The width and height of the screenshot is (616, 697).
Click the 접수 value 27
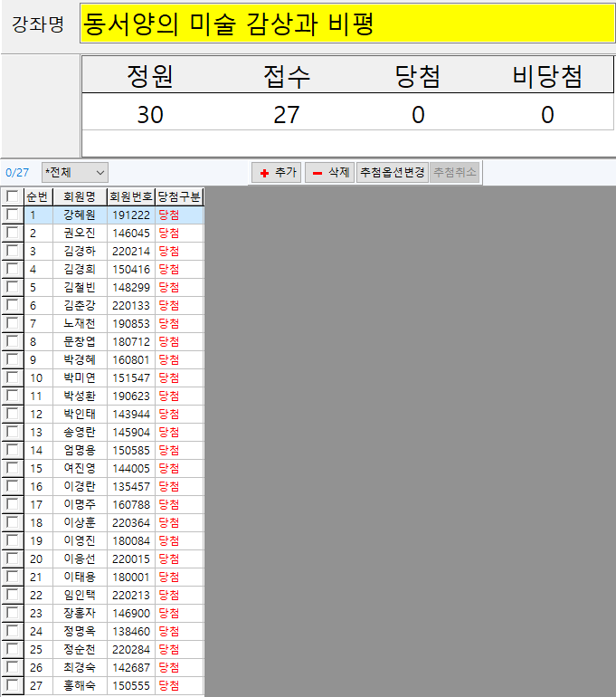(x=287, y=115)
